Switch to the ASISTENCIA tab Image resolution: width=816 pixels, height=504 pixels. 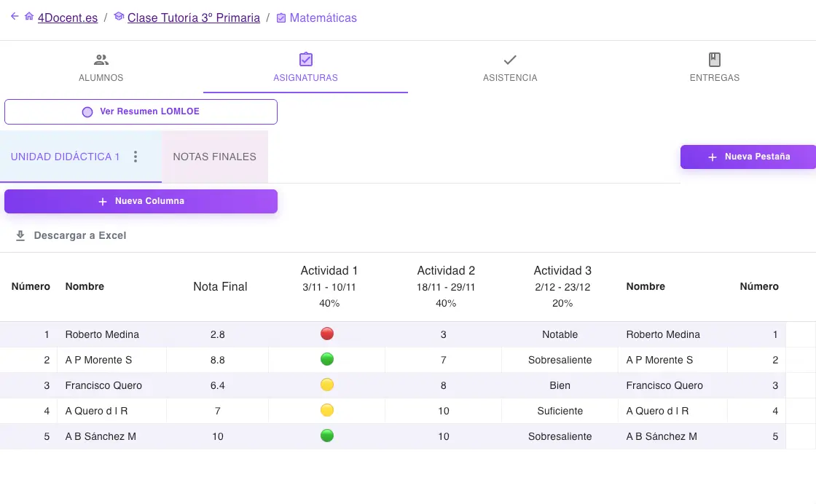tap(510, 67)
